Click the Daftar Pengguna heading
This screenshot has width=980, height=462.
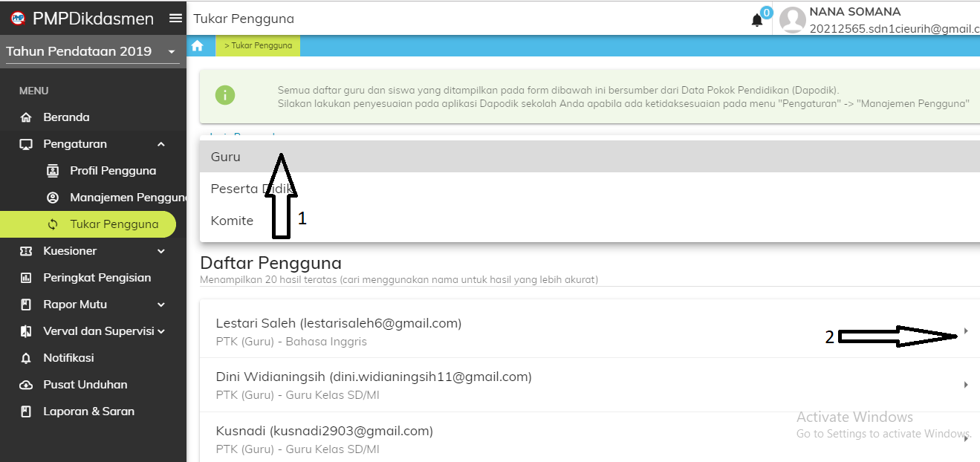(271, 263)
